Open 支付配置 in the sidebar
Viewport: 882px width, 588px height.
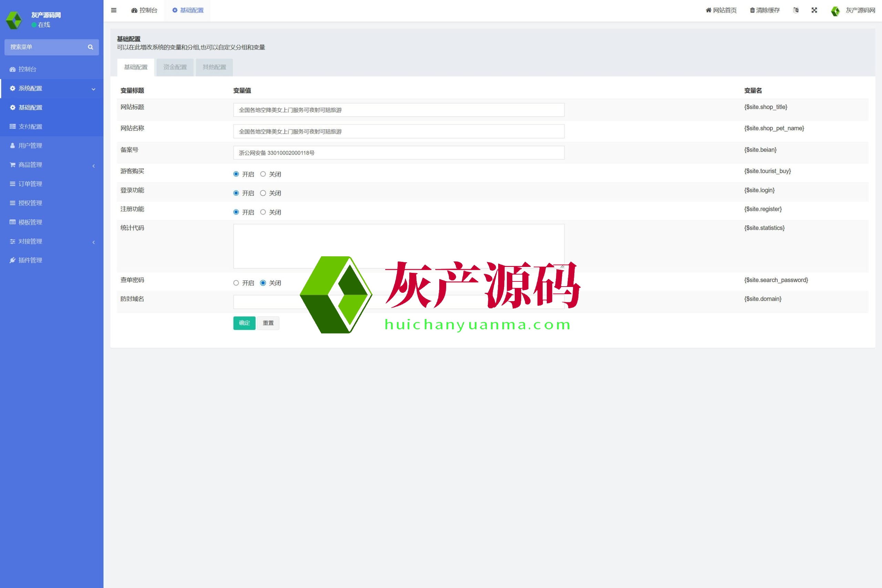point(30,126)
